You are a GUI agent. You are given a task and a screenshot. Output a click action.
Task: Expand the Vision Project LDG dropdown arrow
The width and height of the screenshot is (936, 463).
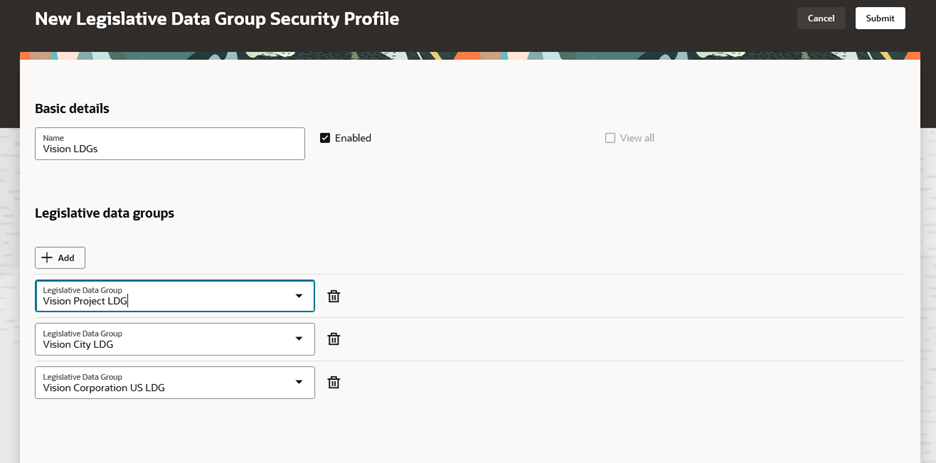[298, 296]
